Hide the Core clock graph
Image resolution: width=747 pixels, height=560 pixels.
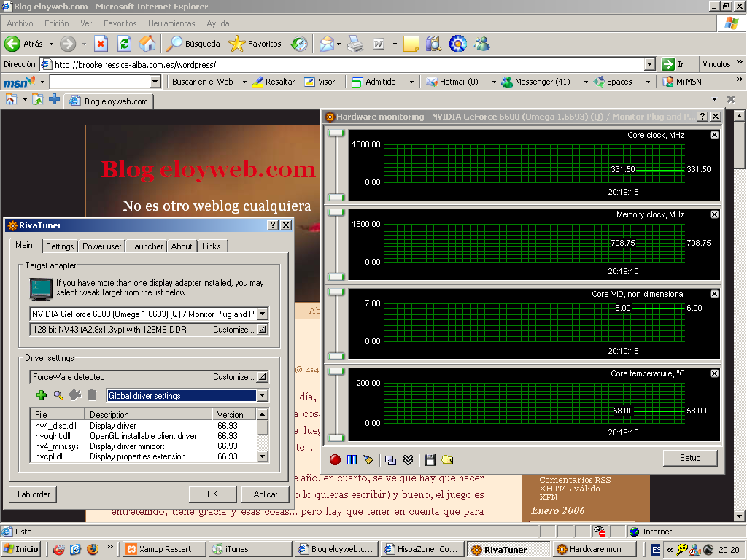click(714, 135)
